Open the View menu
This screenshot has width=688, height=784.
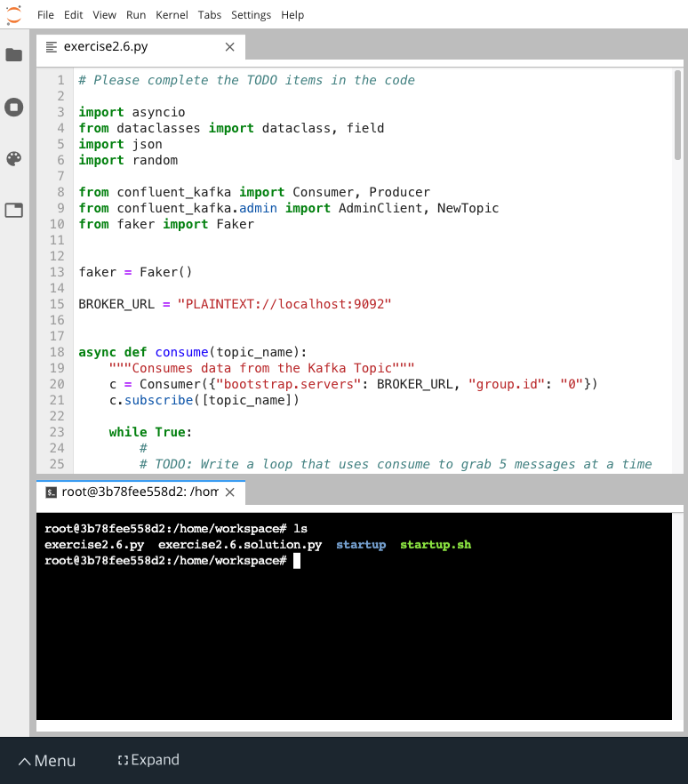[x=104, y=15]
